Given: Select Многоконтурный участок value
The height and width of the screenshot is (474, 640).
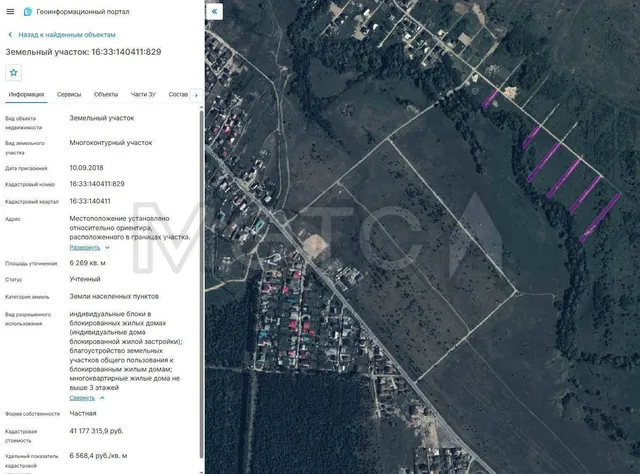Looking at the screenshot, I should point(111,143).
